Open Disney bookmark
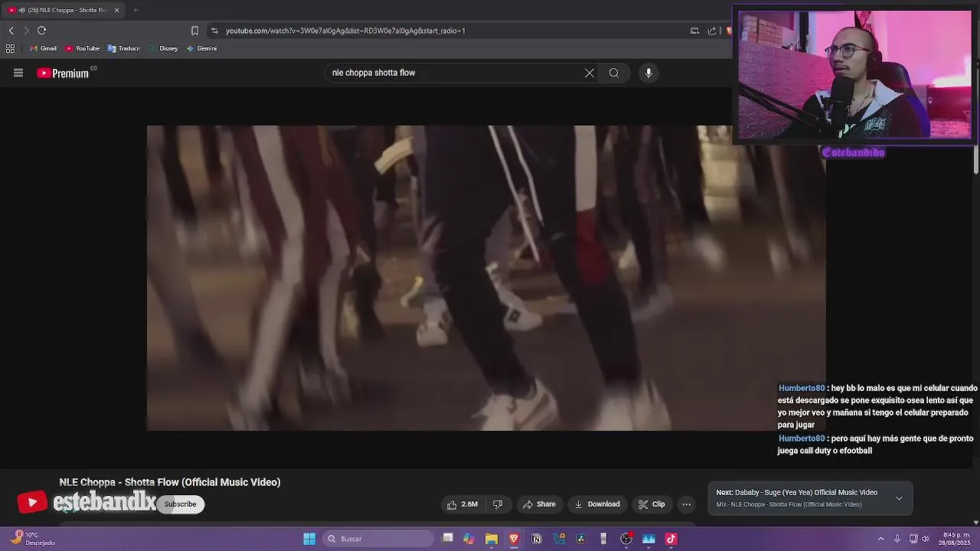Viewport: 980px width, 551px height. (x=164, y=48)
